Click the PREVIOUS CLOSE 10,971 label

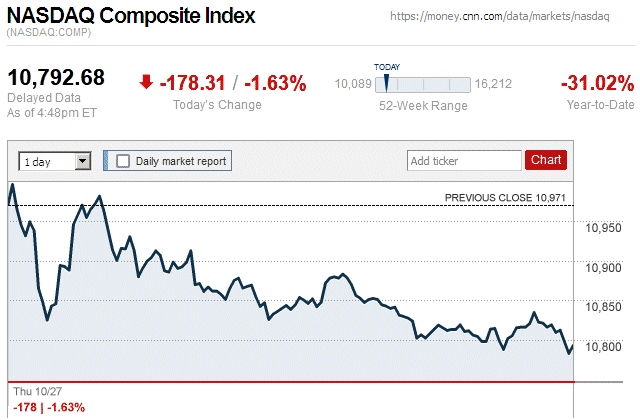(x=508, y=198)
